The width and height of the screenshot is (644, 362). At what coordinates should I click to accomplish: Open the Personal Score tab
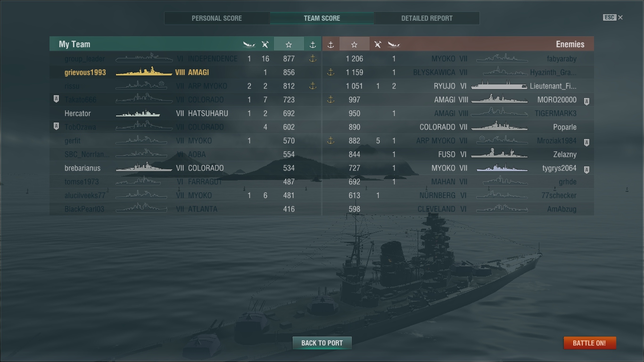pos(217,18)
